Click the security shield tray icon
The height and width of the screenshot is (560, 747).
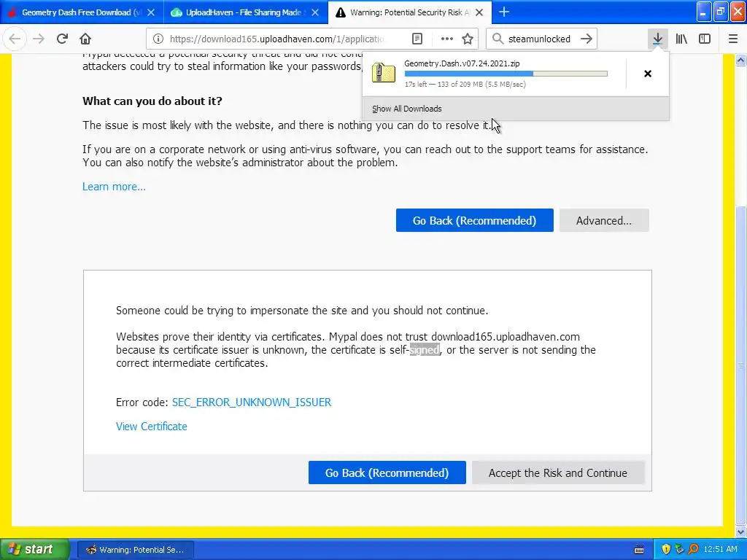pyautogui.click(x=666, y=550)
